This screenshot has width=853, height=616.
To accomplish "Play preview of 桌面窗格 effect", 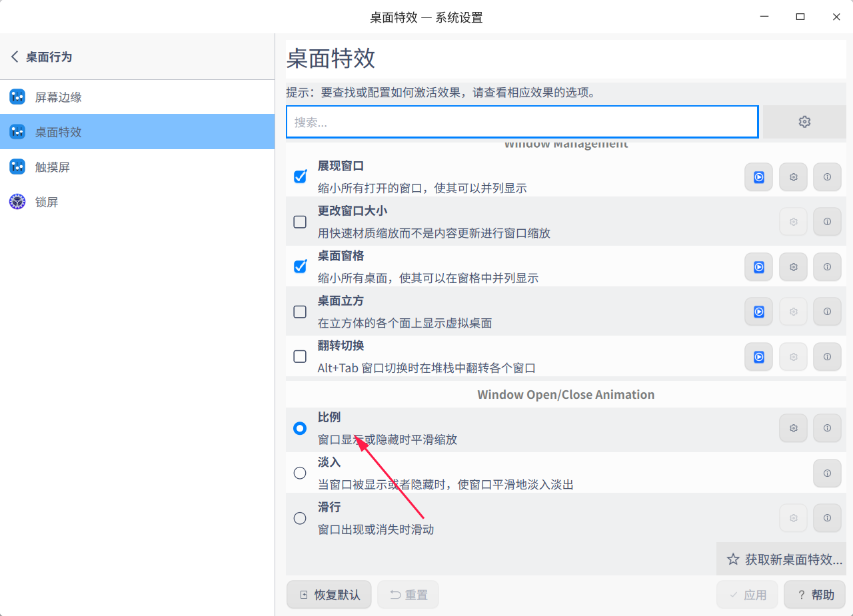I will coord(758,266).
